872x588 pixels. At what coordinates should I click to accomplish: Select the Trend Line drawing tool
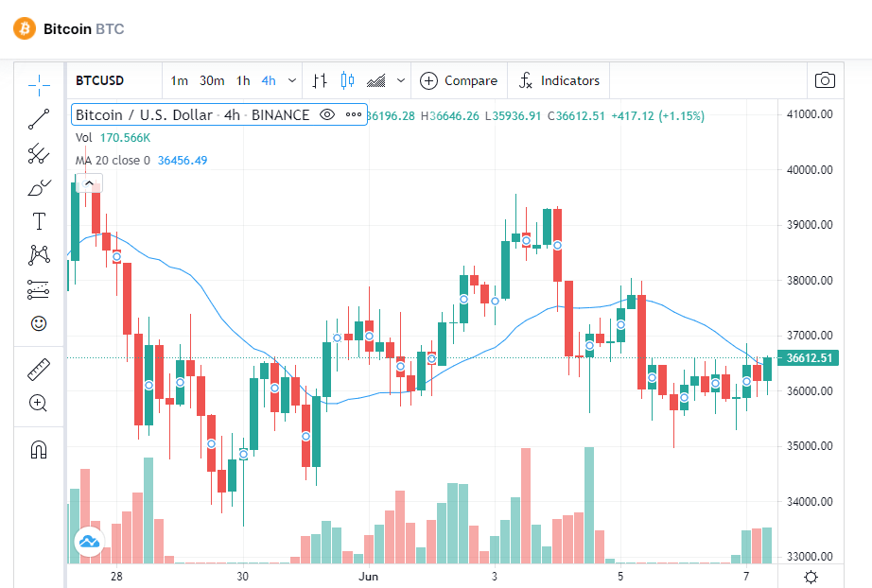click(x=38, y=118)
